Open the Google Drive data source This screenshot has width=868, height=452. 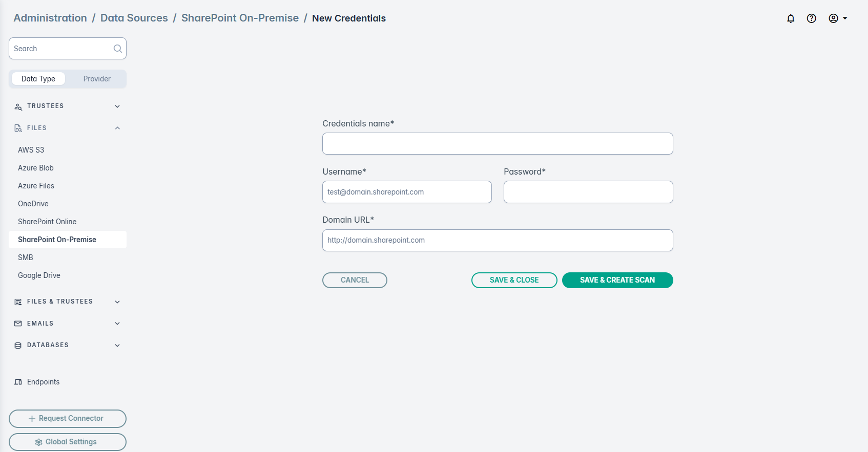click(39, 275)
